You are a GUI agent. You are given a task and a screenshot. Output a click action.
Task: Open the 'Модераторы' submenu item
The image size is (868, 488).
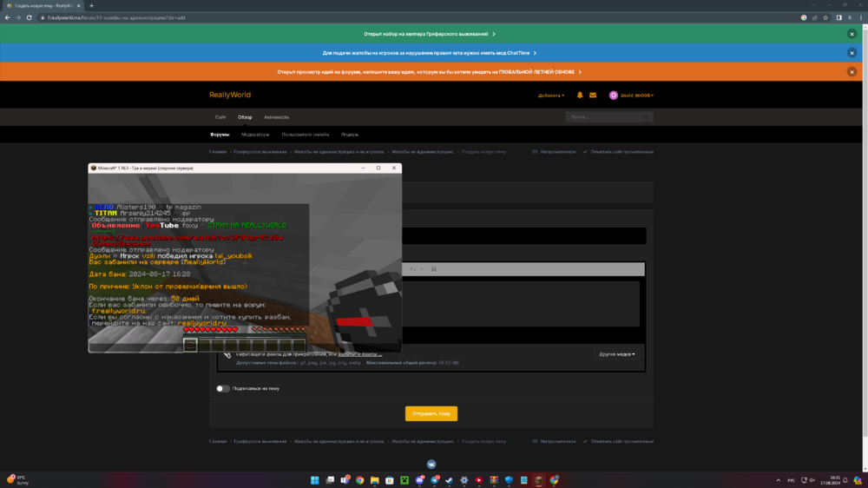point(255,135)
